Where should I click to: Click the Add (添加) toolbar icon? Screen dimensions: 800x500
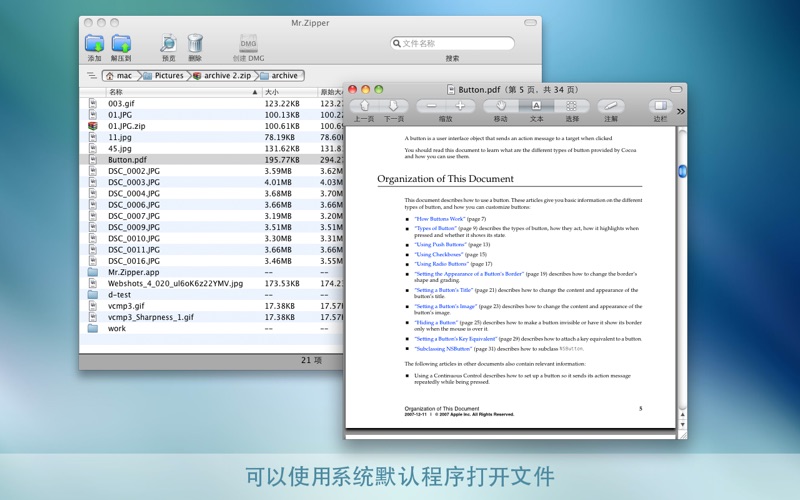[94, 43]
